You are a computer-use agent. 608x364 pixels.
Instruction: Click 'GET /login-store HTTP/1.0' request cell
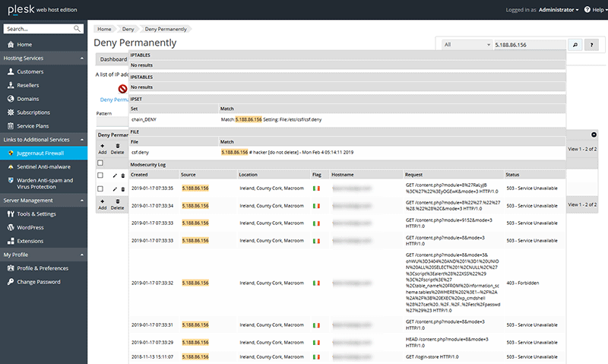pos(432,357)
